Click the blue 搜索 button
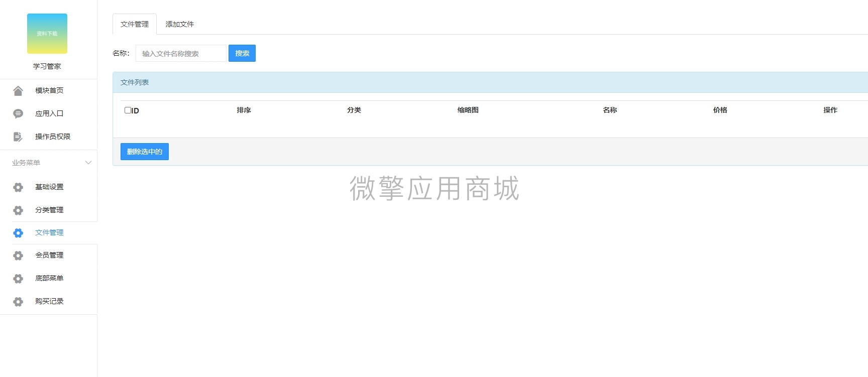 [242, 53]
